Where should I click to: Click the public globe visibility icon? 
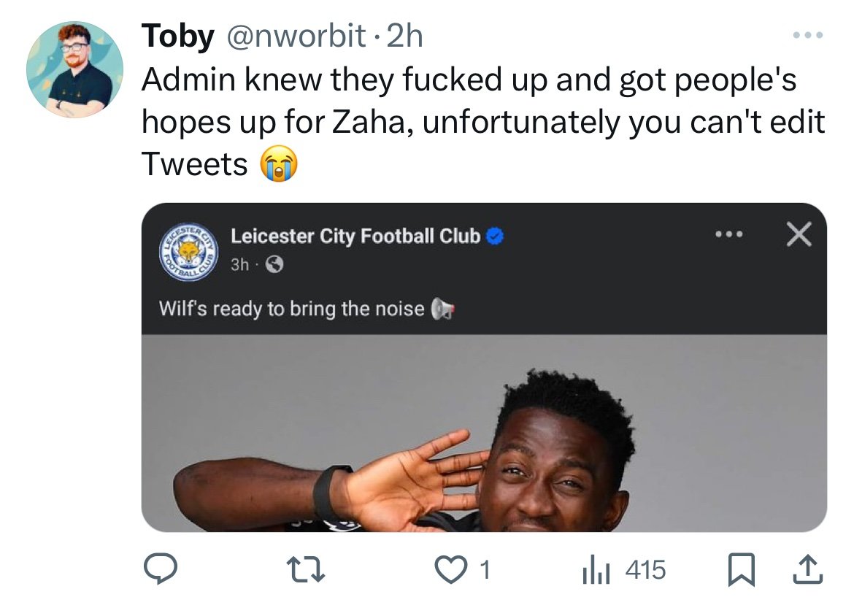(x=274, y=265)
